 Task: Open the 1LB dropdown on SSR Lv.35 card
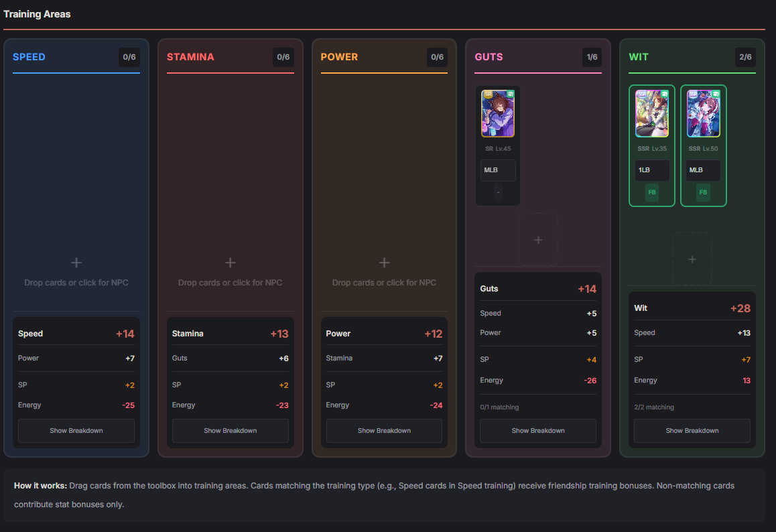pyautogui.click(x=652, y=170)
